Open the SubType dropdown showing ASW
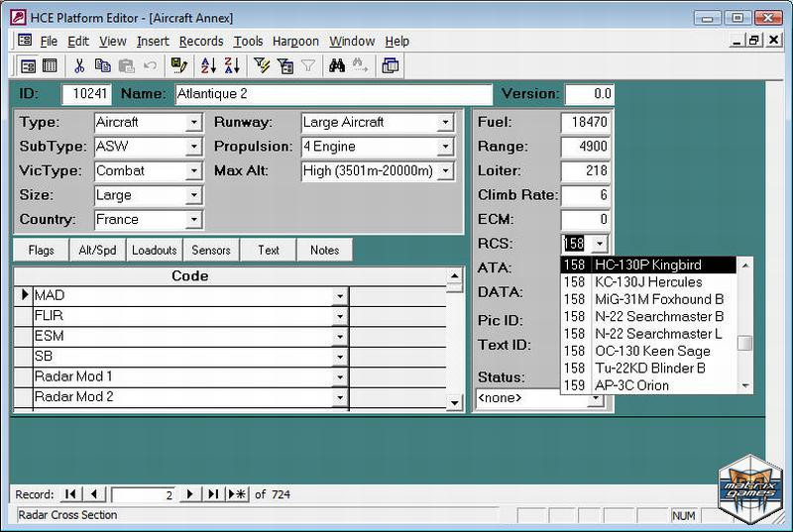Screen dimensions: 793x532 point(193,147)
